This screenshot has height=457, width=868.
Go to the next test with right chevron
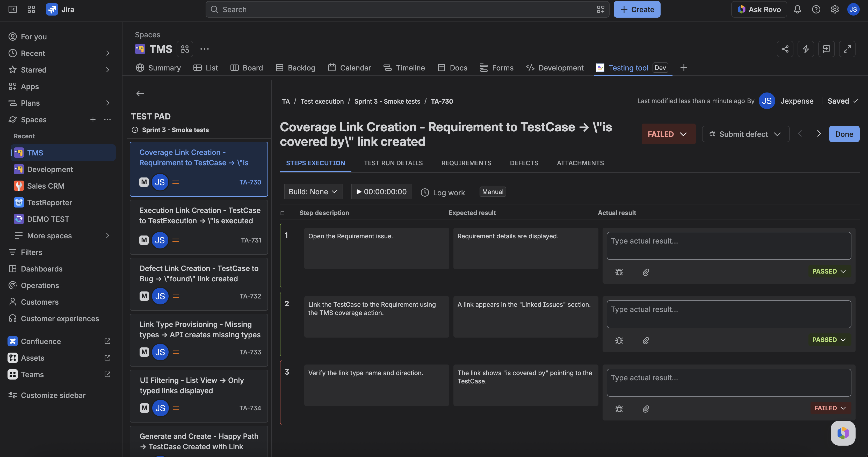pos(819,134)
